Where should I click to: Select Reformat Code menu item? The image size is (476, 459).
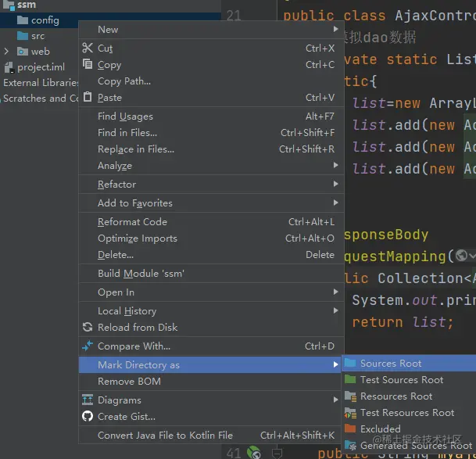tap(211, 222)
